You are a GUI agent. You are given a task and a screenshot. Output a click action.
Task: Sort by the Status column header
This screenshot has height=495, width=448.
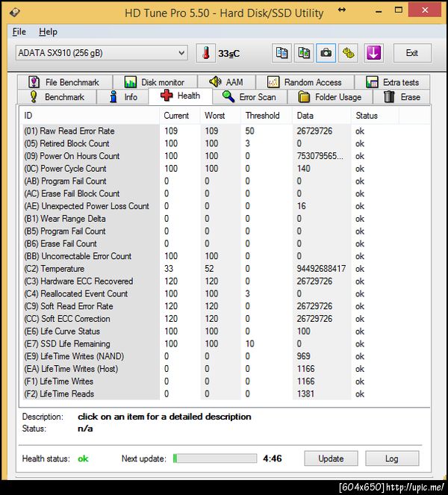tap(376, 116)
